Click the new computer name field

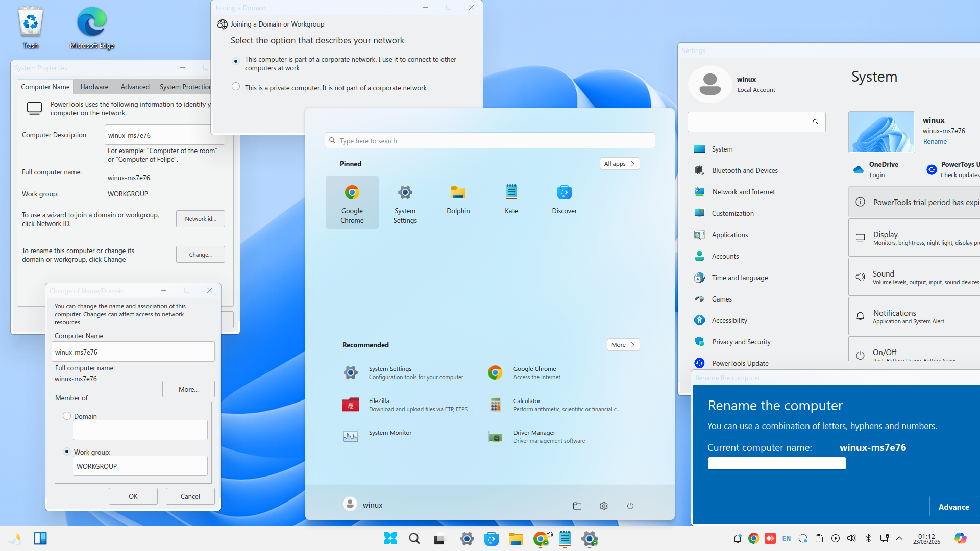[x=776, y=463]
